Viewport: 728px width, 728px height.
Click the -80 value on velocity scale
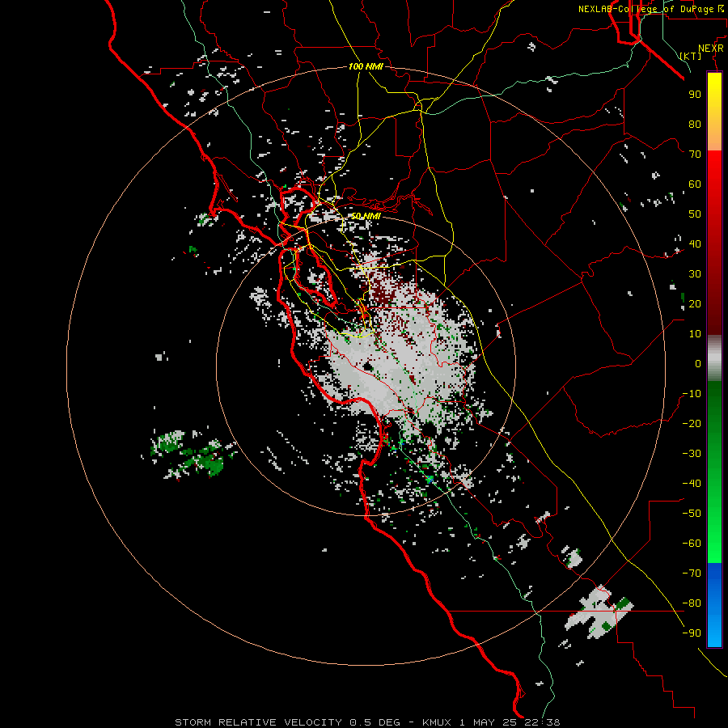(x=692, y=603)
